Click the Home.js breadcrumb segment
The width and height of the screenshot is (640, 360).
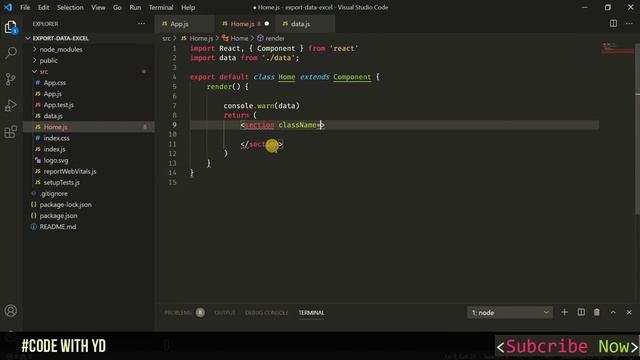coord(197,38)
